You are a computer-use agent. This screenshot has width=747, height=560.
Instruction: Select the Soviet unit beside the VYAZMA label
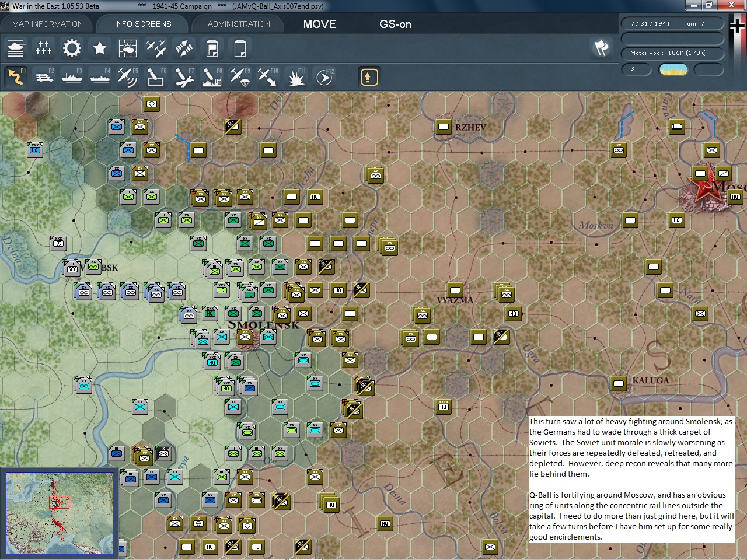[x=455, y=290]
